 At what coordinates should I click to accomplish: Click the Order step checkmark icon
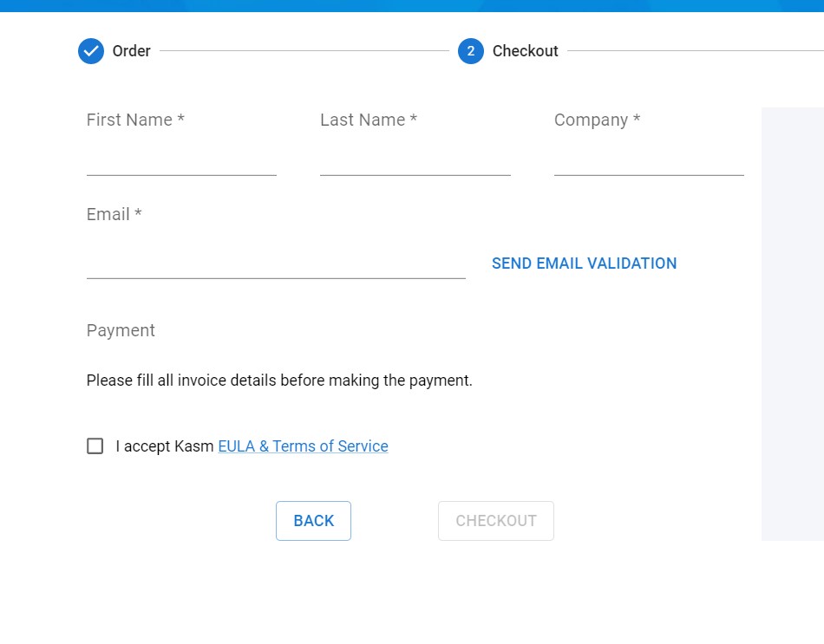point(91,51)
